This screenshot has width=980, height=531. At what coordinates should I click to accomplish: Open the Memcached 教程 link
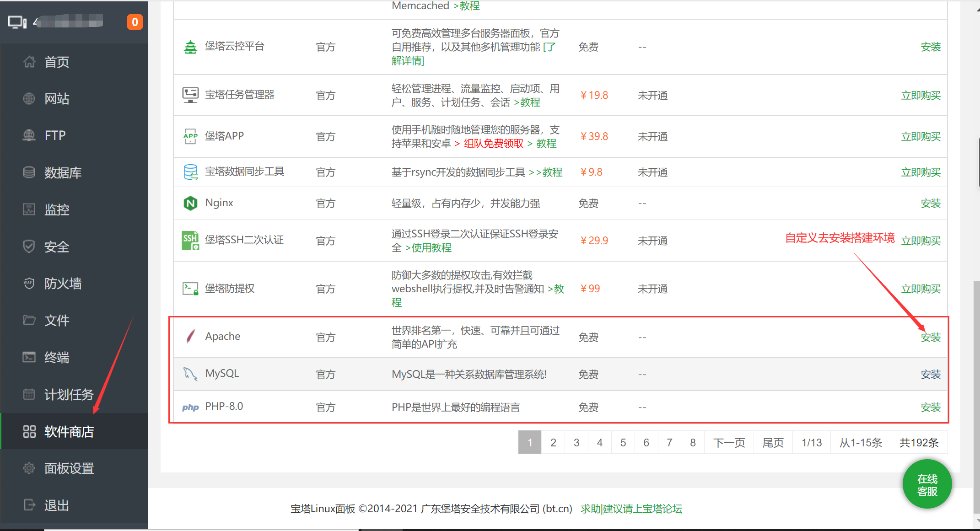[x=466, y=6]
